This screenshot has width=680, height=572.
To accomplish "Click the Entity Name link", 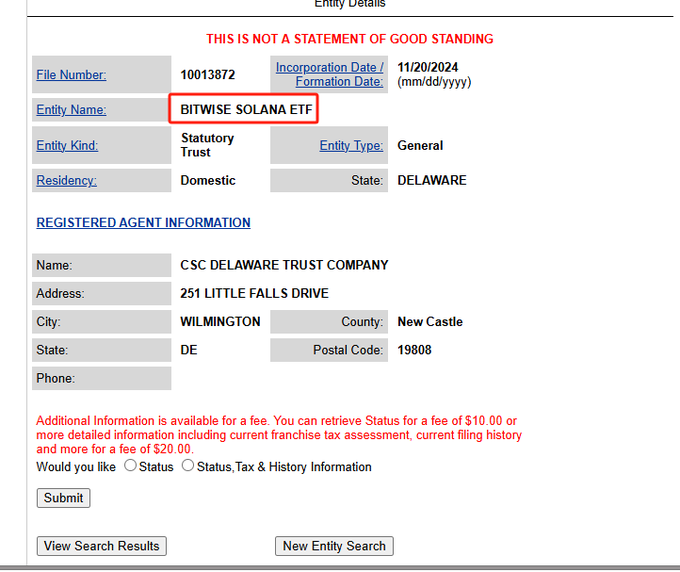I will (x=71, y=110).
